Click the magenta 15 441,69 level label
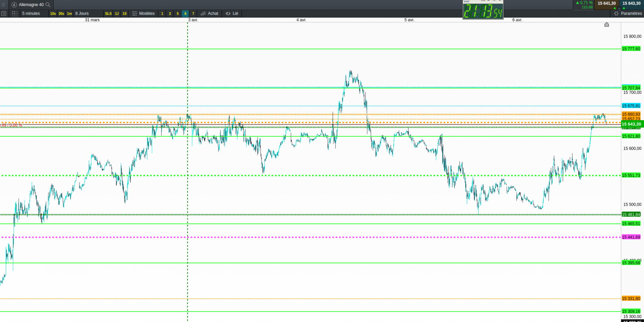 pos(631,237)
